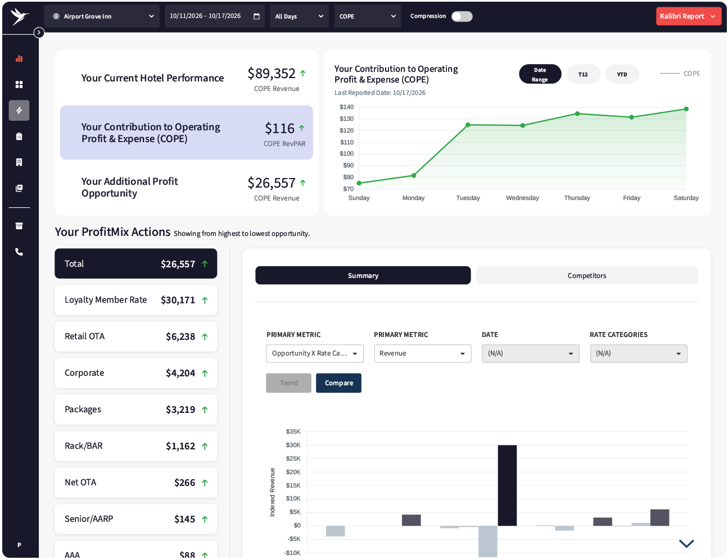This screenshot has height=560, width=728.
Task: Switch chart view to YTD
Action: [x=622, y=74]
